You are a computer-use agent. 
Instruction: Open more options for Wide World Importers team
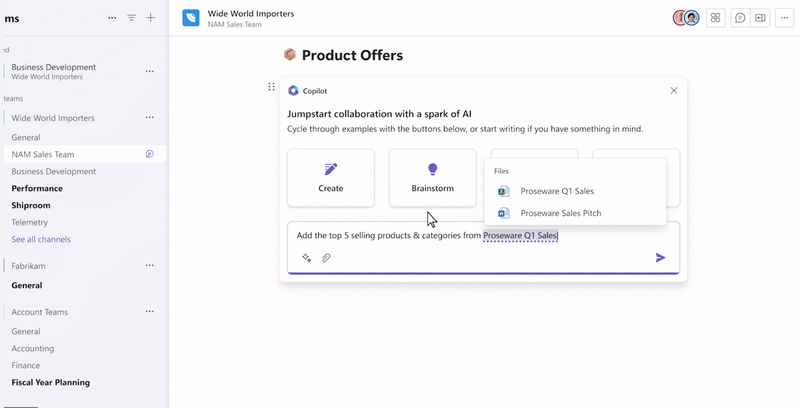149,117
